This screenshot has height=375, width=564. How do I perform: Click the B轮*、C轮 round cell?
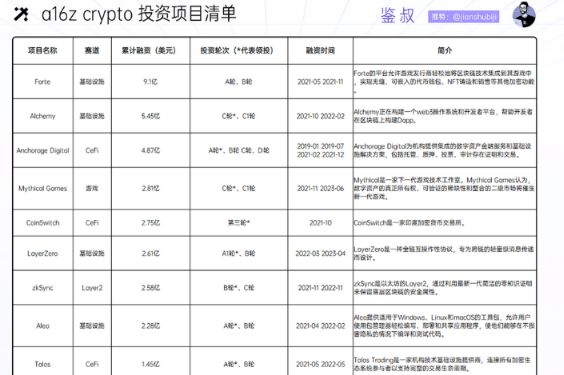click(x=239, y=288)
